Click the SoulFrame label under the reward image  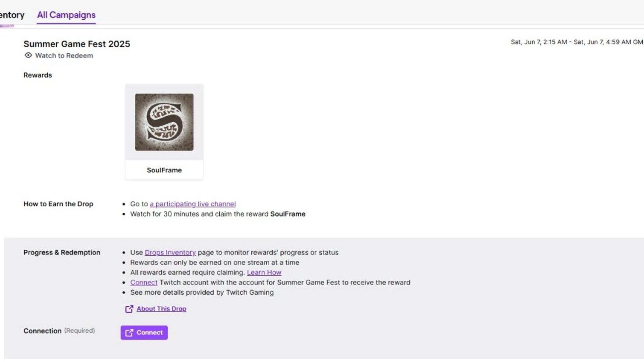[164, 170]
